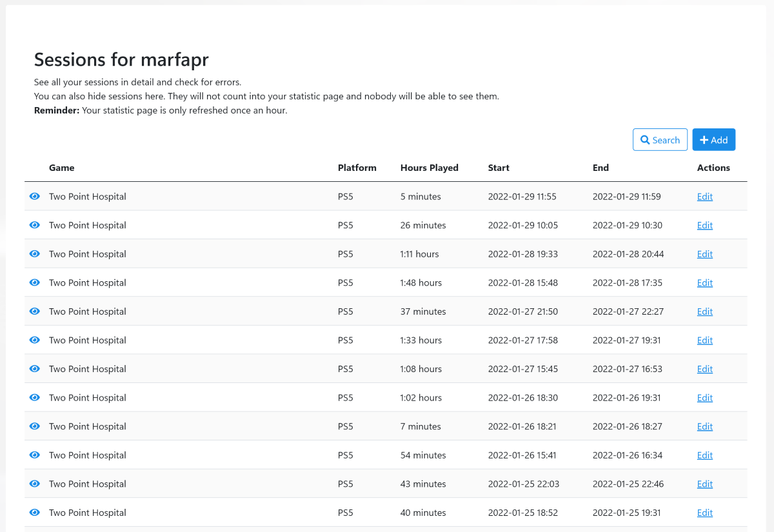Hide the session lasting 1:48 hours
The height and width of the screenshot is (532, 774).
click(x=35, y=282)
